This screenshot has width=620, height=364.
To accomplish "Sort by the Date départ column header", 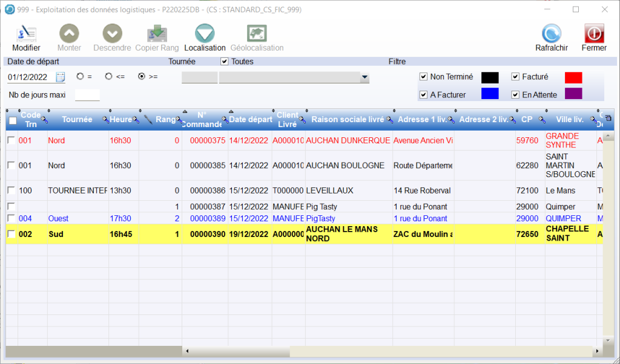I will point(250,120).
